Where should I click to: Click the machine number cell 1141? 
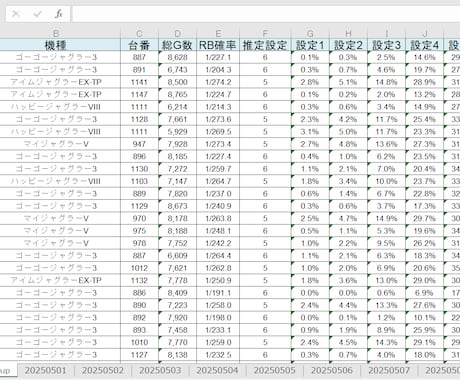(139, 82)
